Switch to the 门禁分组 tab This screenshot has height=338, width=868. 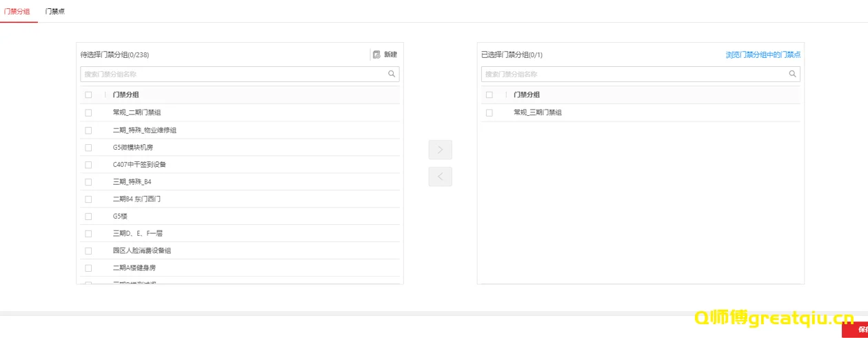pos(17,12)
